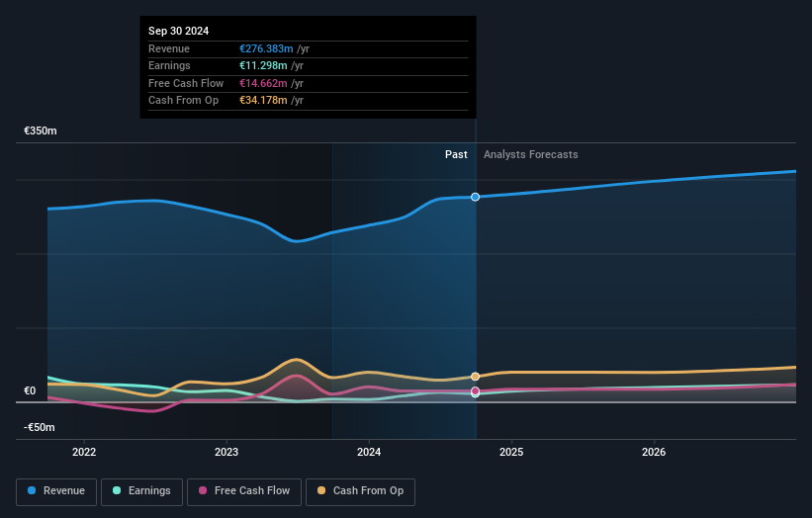The width and height of the screenshot is (812, 518).
Task: Toggle the Free Cash Flow legend series
Action: coord(244,491)
